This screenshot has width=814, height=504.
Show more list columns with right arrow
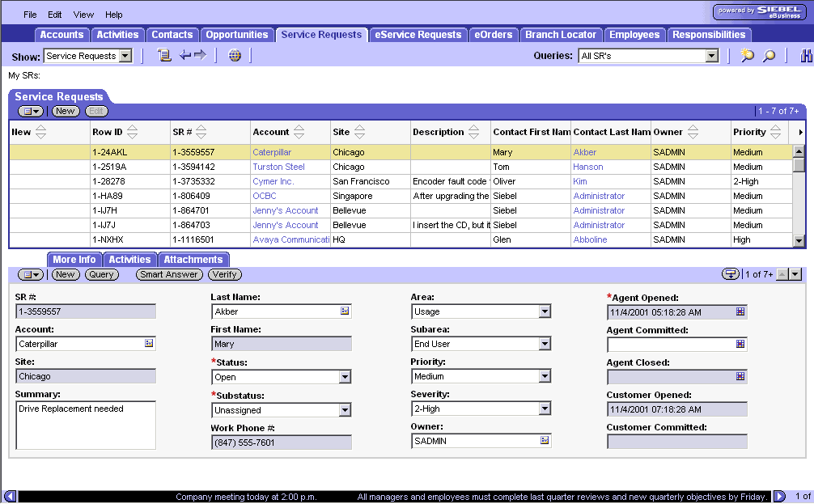(800, 133)
